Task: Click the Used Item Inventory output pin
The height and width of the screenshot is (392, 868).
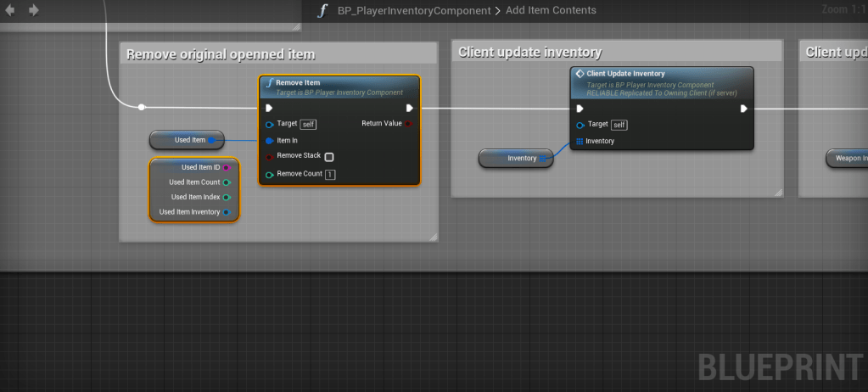Action: (226, 212)
